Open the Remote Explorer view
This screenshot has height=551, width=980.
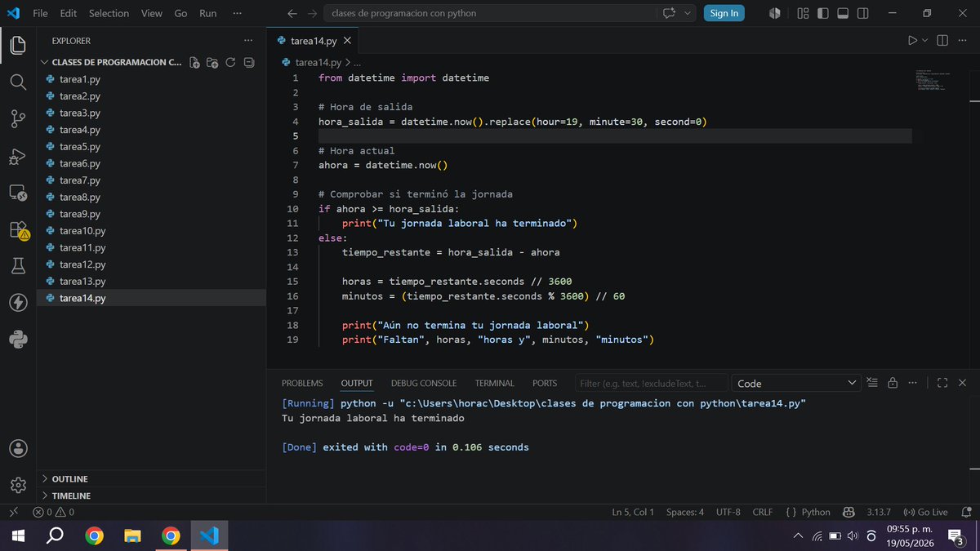coord(18,193)
